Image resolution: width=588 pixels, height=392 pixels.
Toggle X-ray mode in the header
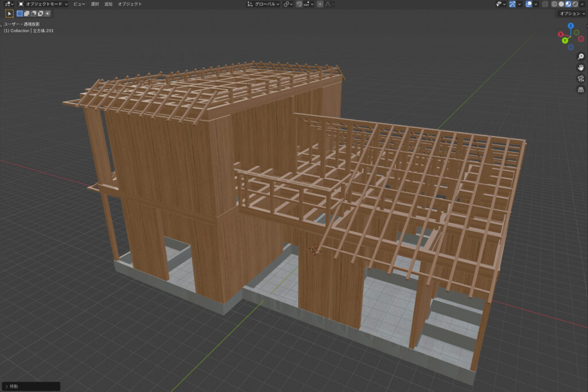544,4
